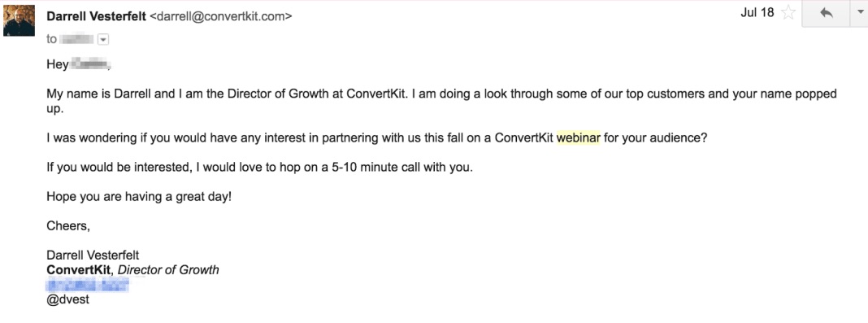
Task: Click the Cheers closing line
Action: click(68, 226)
